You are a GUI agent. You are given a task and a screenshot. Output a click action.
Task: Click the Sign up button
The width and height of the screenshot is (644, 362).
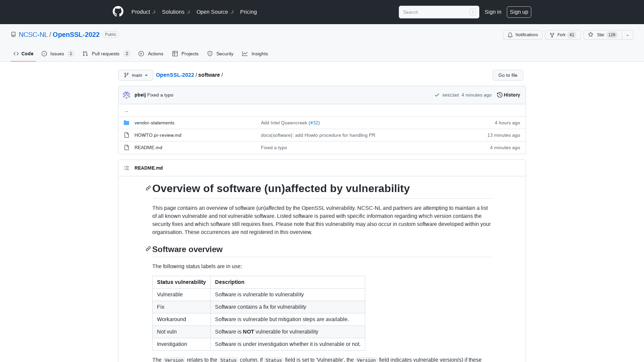[x=519, y=12]
